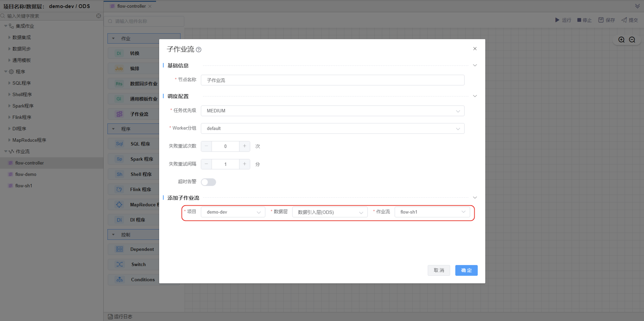Click the zoom out magnifier icon
This screenshot has height=321, width=644.
click(x=632, y=40)
